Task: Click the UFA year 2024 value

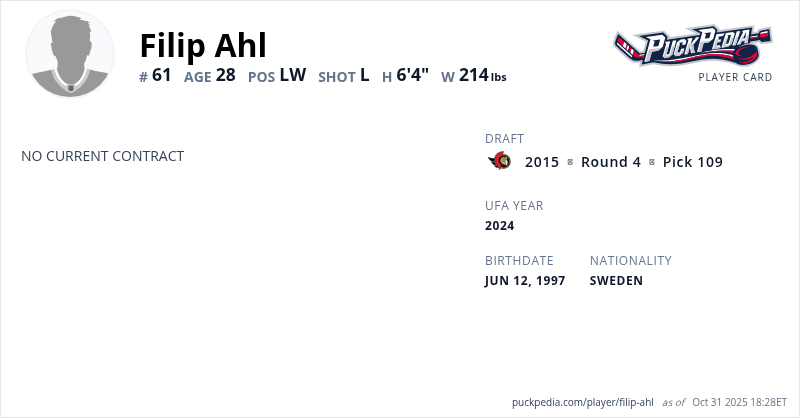Action: pos(500,226)
